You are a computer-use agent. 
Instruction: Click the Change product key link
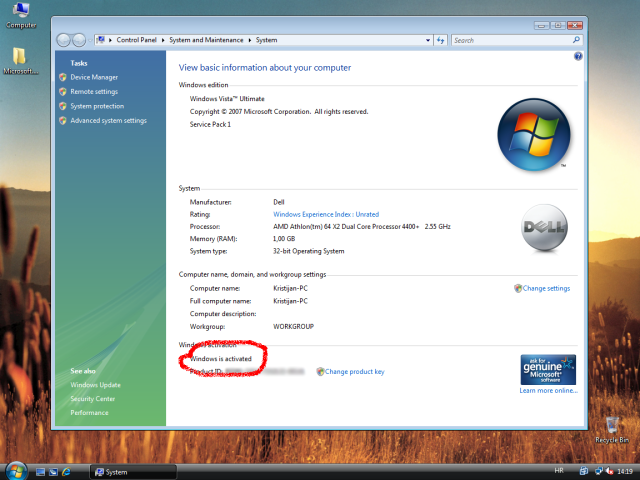[354, 371]
